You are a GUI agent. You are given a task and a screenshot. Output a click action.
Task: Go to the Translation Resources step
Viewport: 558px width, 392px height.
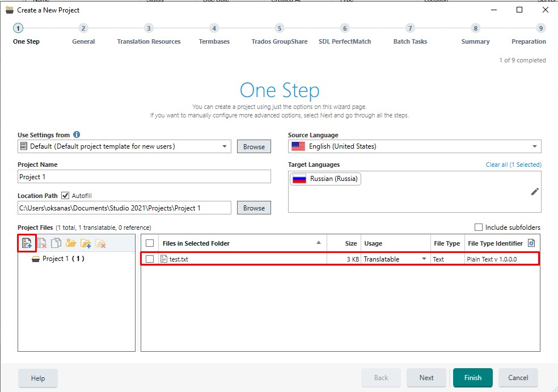pos(149,35)
